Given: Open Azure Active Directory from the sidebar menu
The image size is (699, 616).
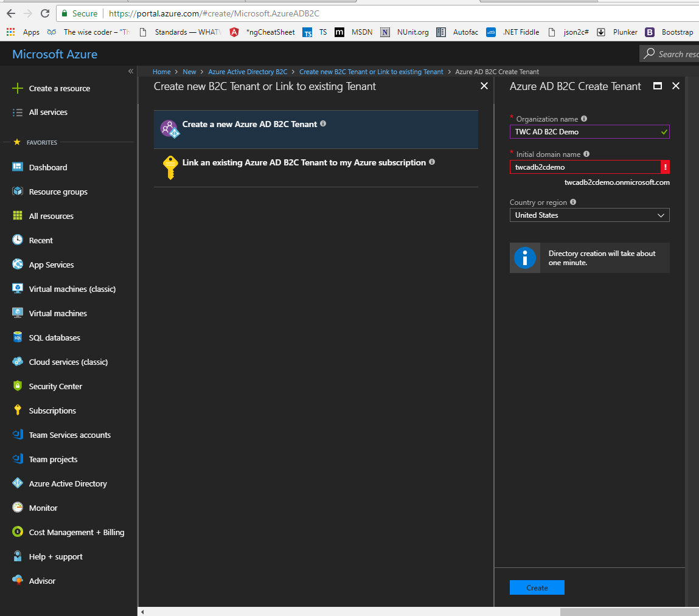Looking at the screenshot, I should tap(68, 483).
